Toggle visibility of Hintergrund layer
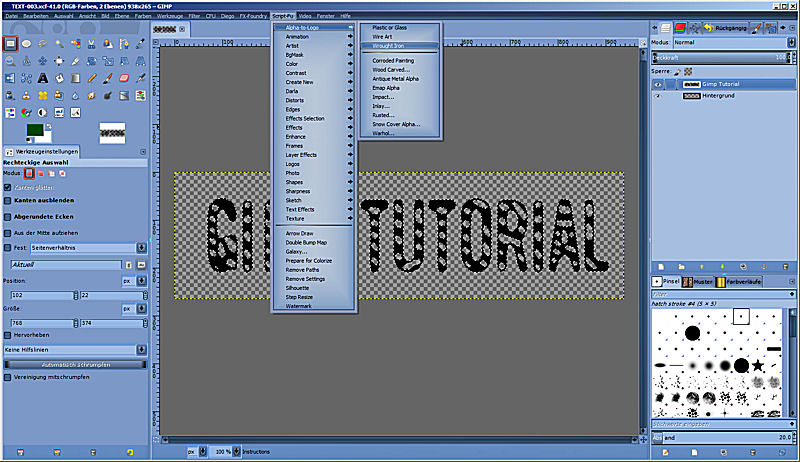Viewport: 800px width, 462px height. [658, 96]
